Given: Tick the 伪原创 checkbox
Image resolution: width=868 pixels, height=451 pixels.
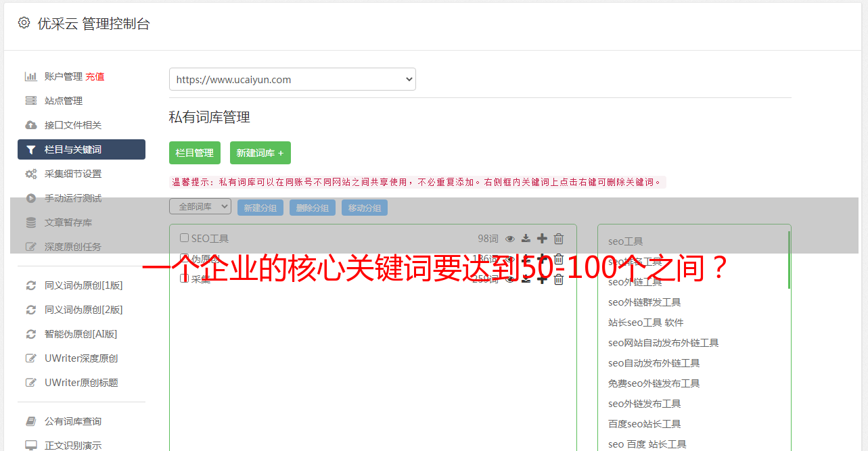Looking at the screenshot, I should coord(184,258).
